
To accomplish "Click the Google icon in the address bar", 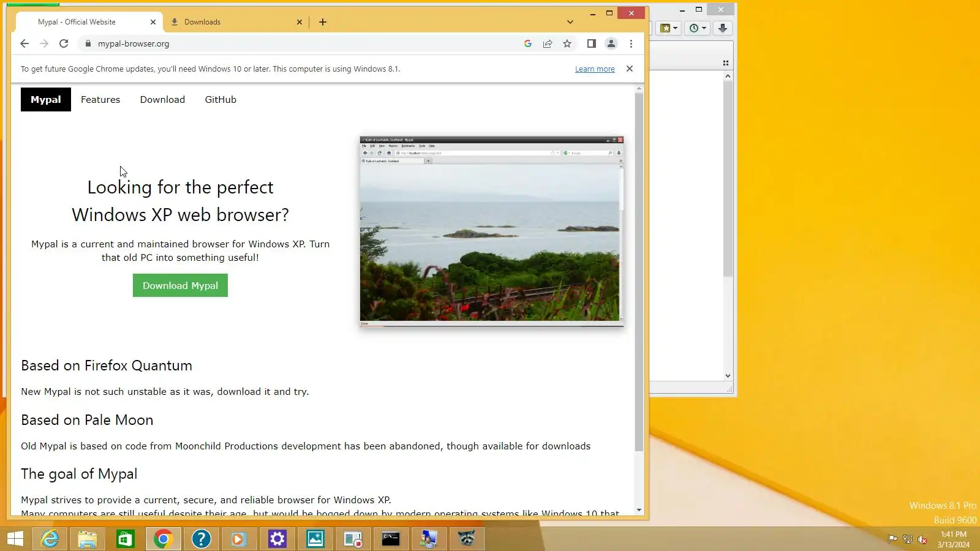I will click(528, 43).
